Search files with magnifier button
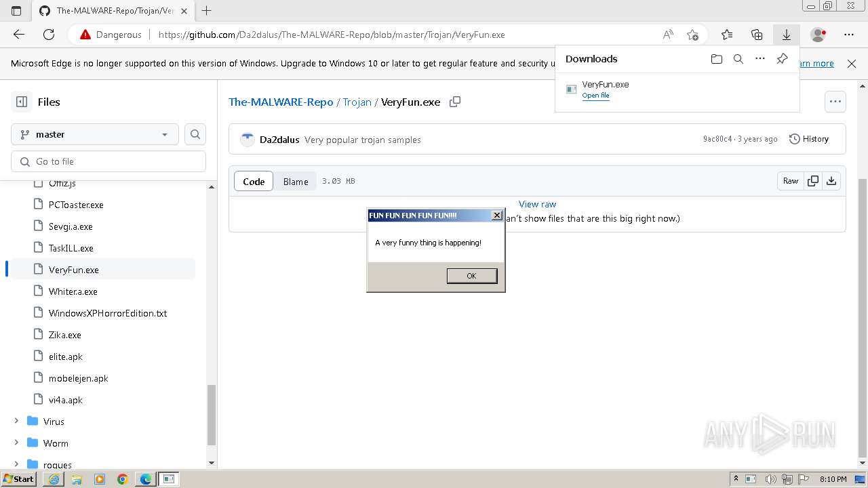This screenshot has height=488, width=868. tap(195, 134)
